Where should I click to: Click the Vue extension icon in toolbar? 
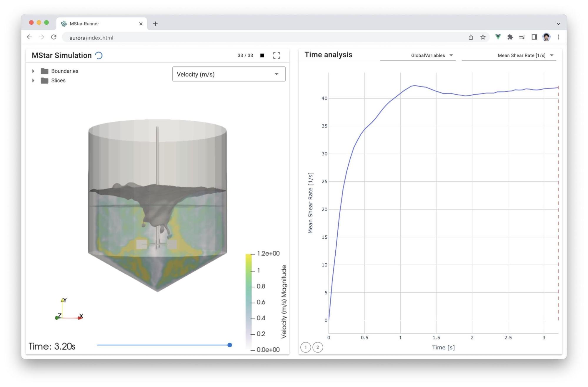pyautogui.click(x=498, y=37)
